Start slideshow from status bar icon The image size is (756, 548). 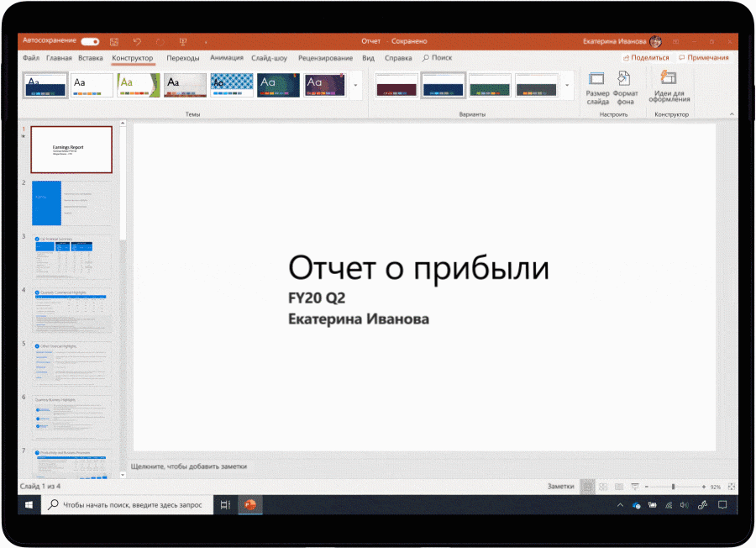(634, 487)
